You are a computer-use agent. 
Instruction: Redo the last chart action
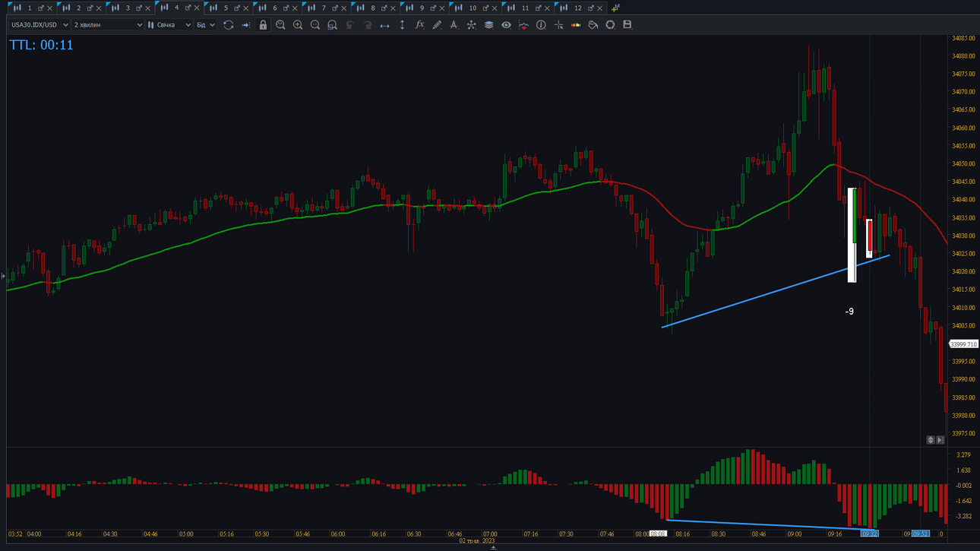(x=367, y=25)
